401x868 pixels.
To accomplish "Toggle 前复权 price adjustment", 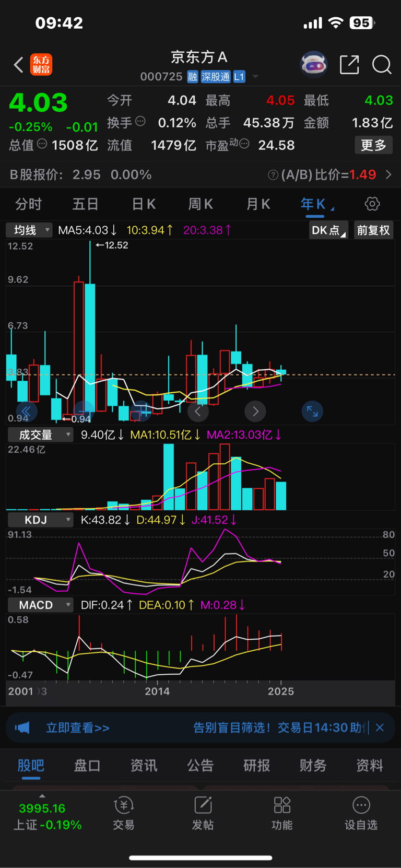I will (373, 230).
